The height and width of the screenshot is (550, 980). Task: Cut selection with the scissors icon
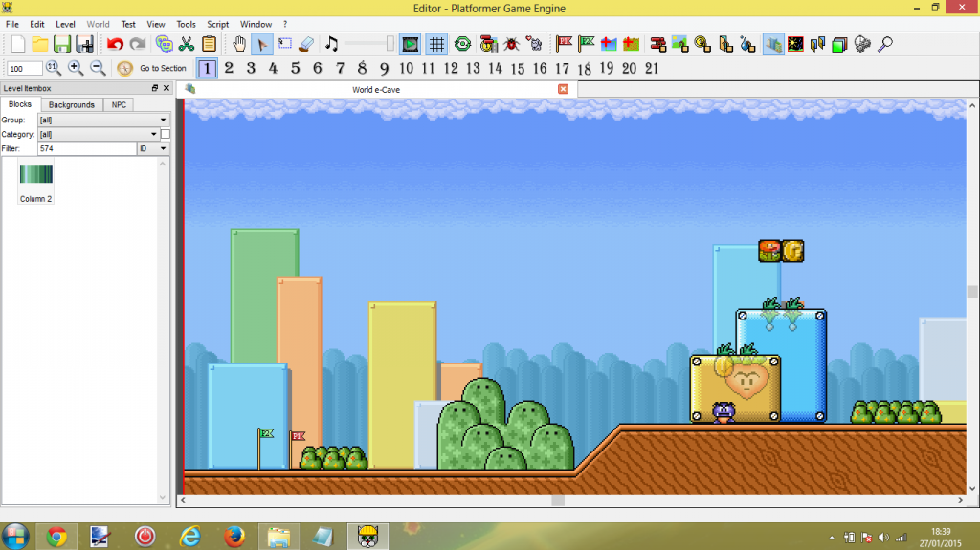[187, 44]
